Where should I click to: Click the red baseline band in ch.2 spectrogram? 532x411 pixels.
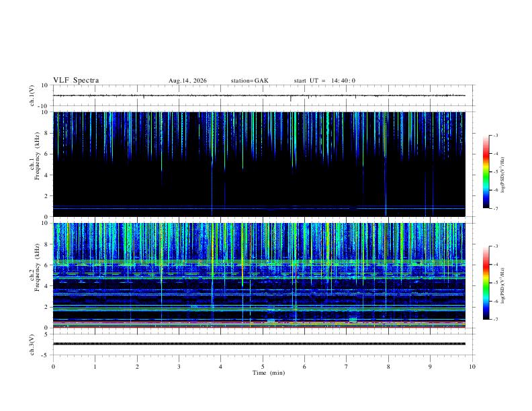tap(259, 327)
